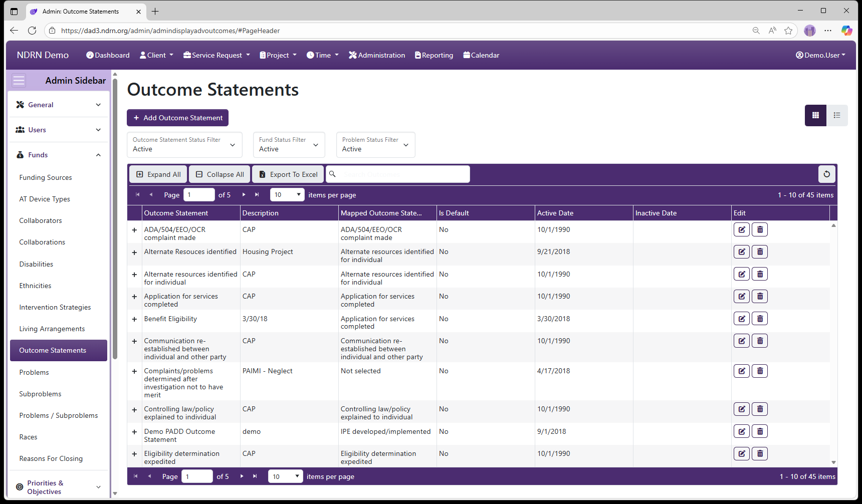Open the Fund Status Filter dropdown
This screenshot has width=862, height=504.
[x=289, y=145]
